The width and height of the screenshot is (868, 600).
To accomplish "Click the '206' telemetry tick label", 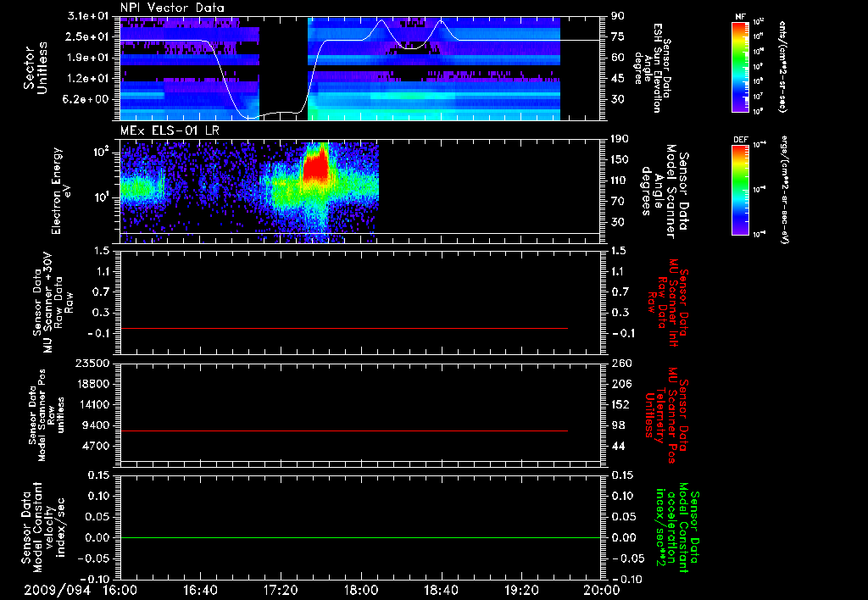I will [x=620, y=384].
